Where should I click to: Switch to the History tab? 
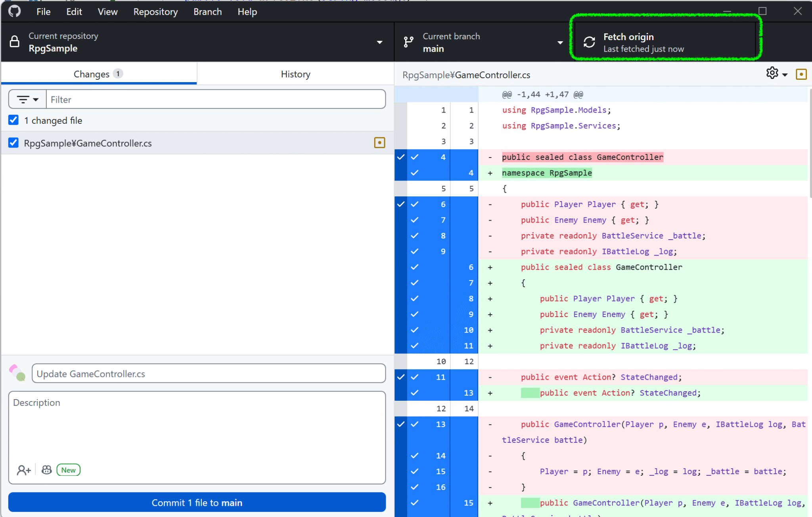point(295,74)
